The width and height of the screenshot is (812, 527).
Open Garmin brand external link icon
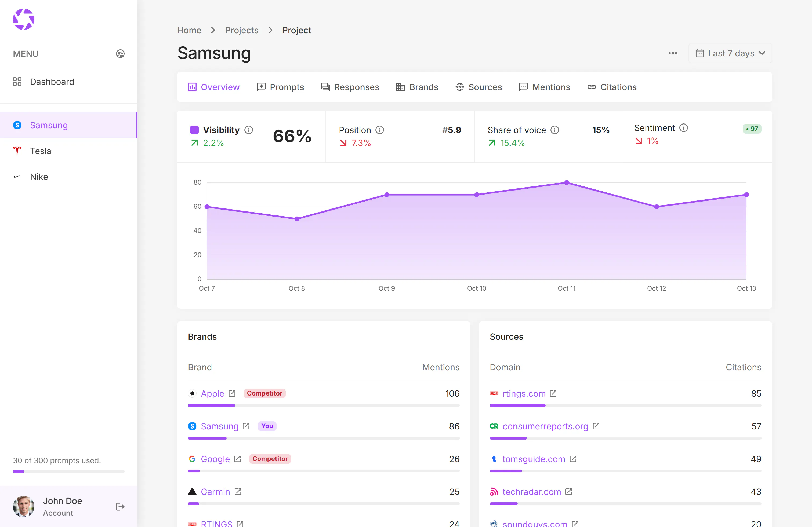click(x=238, y=492)
